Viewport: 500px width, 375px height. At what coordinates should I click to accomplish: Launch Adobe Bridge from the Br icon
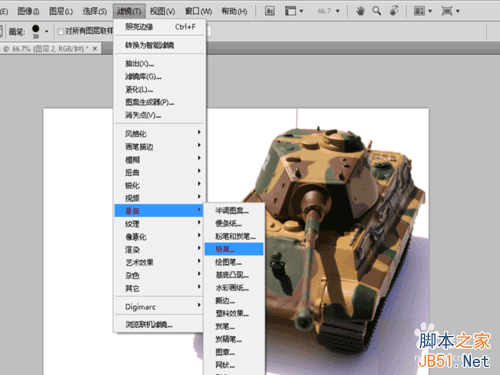pyautogui.click(x=270, y=11)
